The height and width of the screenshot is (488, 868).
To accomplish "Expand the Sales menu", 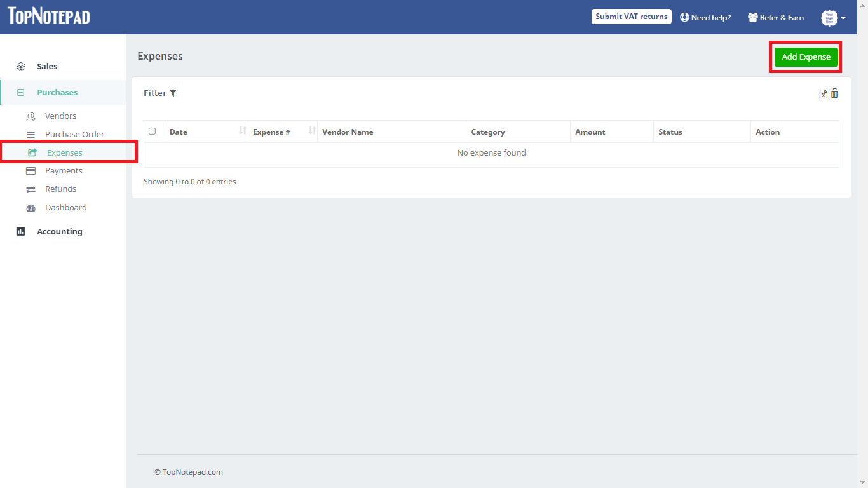I will [47, 66].
